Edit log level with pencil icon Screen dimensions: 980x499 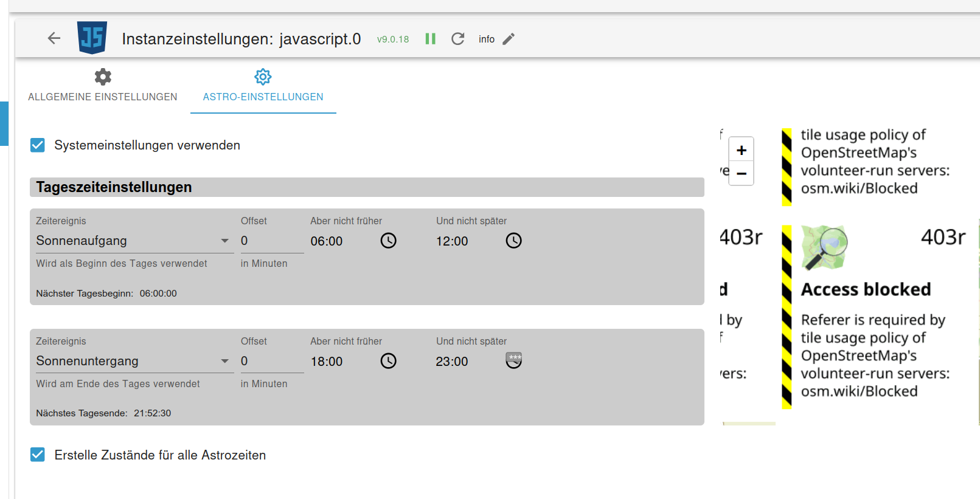point(509,39)
